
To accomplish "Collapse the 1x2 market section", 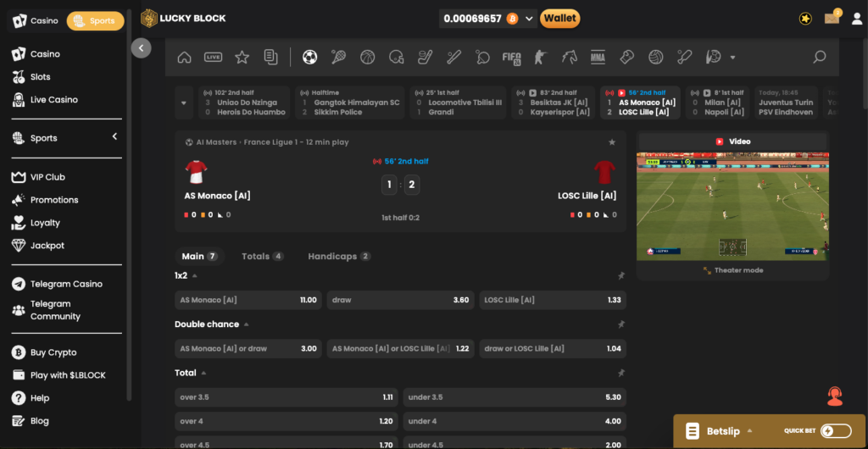I will click(194, 275).
